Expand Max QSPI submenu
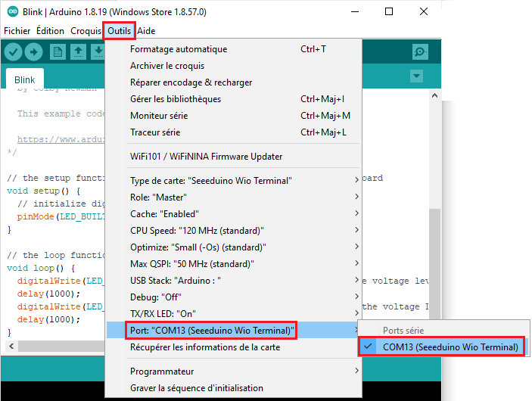The image size is (532, 401). [233, 263]
